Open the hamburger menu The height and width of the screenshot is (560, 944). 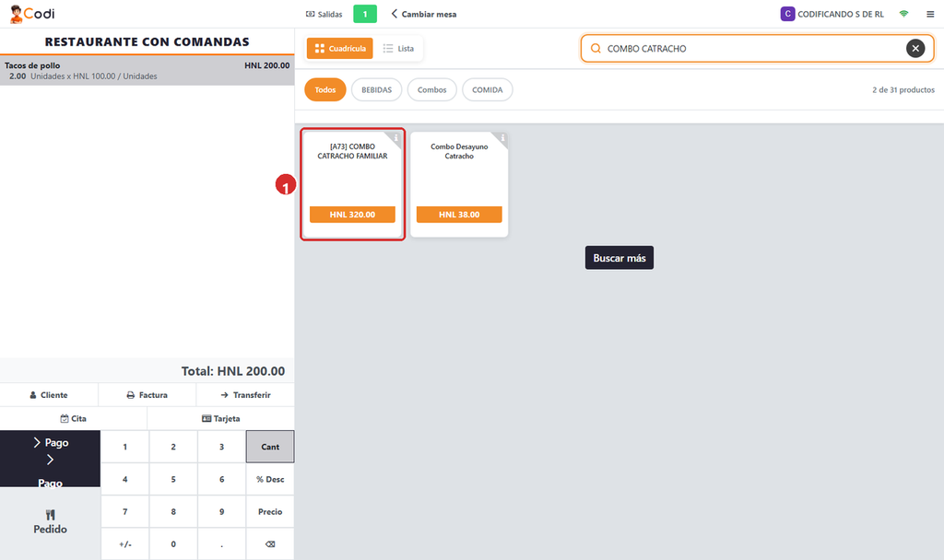tap(930, 14)
